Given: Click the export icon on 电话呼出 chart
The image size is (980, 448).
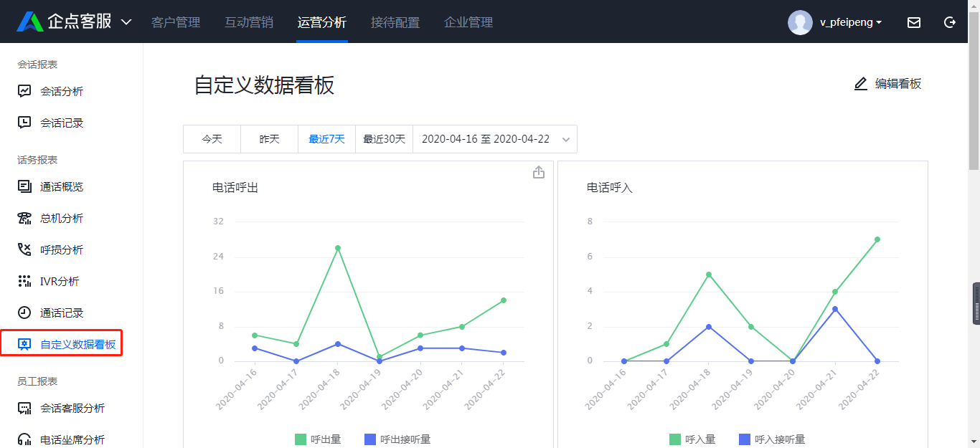Looking at the screenshot, I should point(539,172).
